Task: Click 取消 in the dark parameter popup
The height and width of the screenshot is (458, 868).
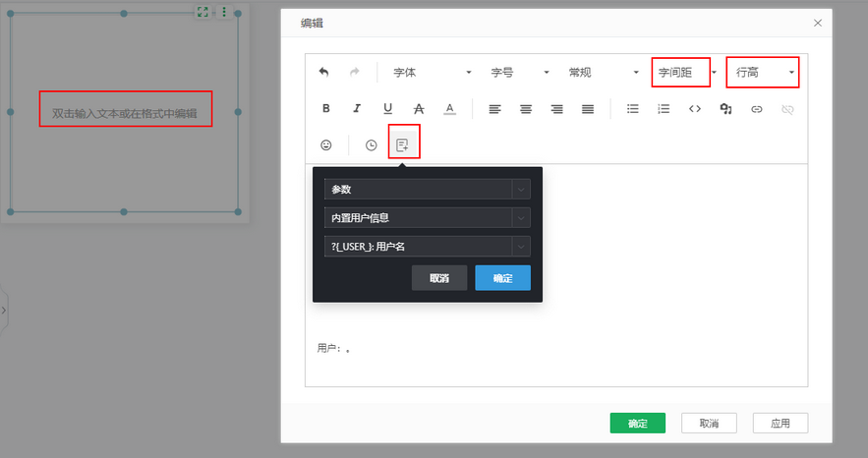Action: tap(439, 278)
